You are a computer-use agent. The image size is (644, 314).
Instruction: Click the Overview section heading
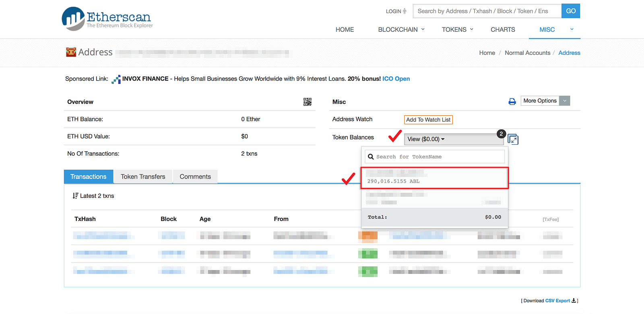point(80,102)
